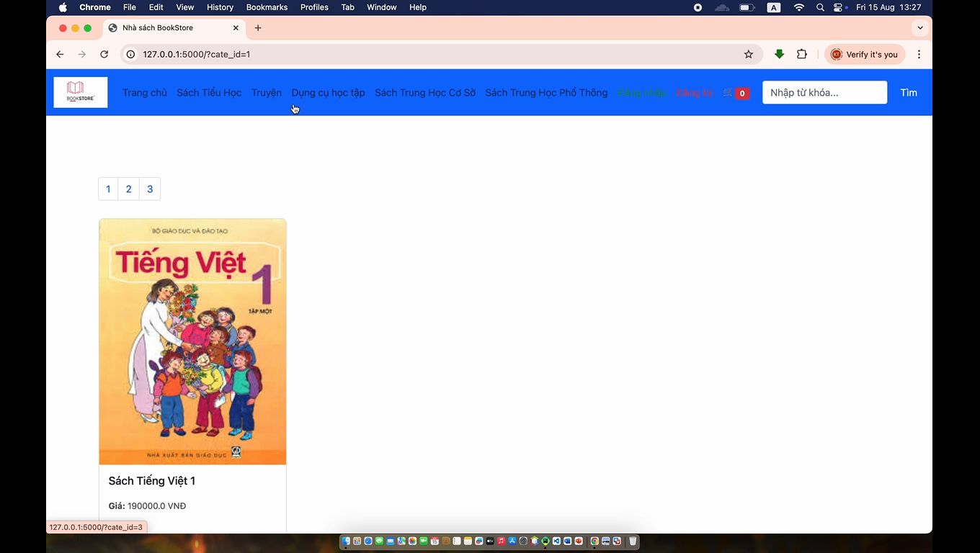Go to Trang chủ in the navbar
This screenshot has width=980, height=553.
[x=145, y=93]
